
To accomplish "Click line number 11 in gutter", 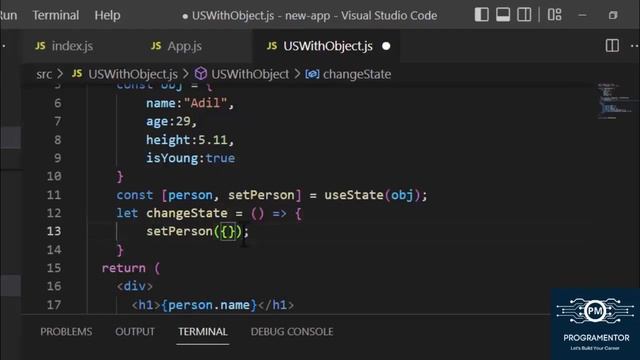I will tap(54, 195).
